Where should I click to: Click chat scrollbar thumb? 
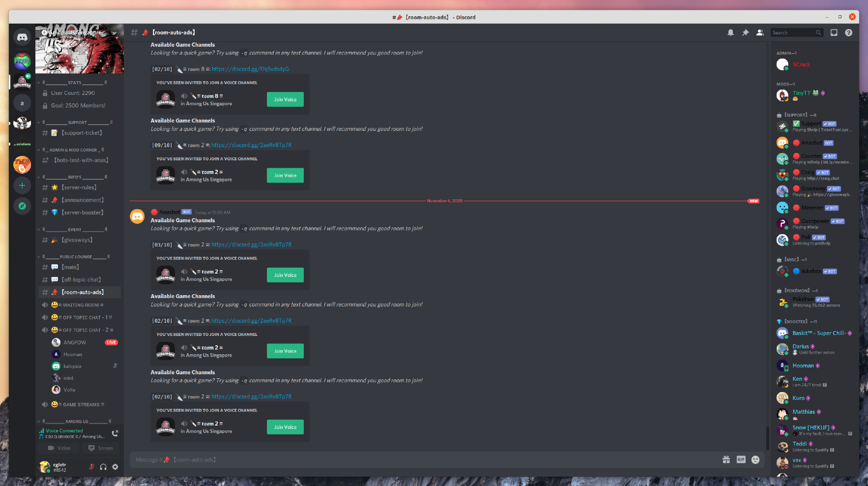tap(767, 438)
